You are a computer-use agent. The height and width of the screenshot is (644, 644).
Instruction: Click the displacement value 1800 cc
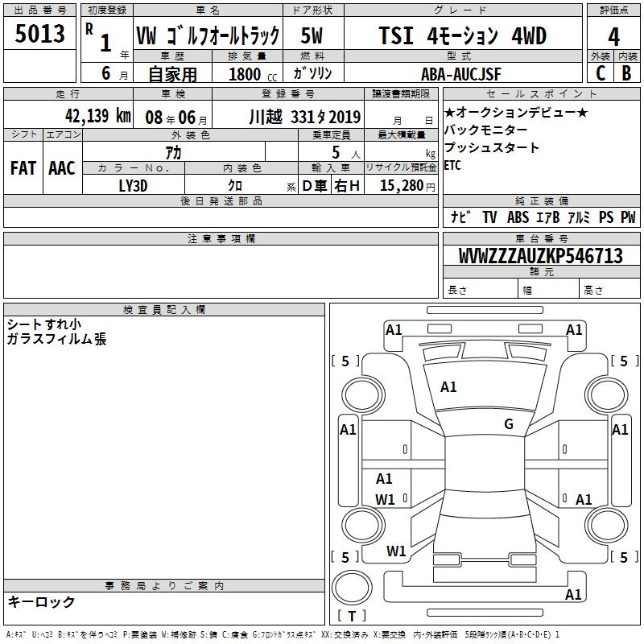pyautogui.click(x=253, y=74)
